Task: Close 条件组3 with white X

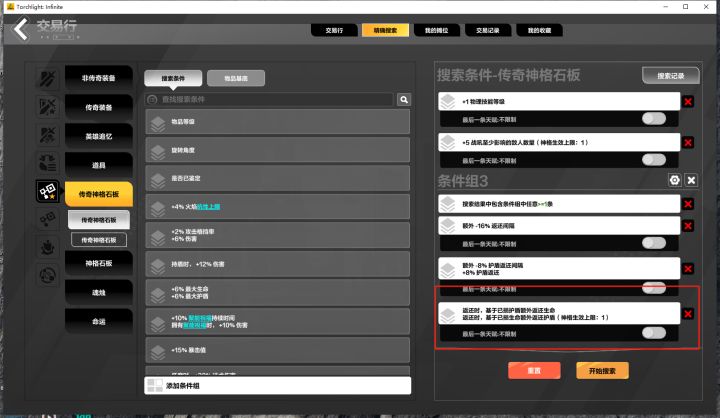Action: (691, 180)
